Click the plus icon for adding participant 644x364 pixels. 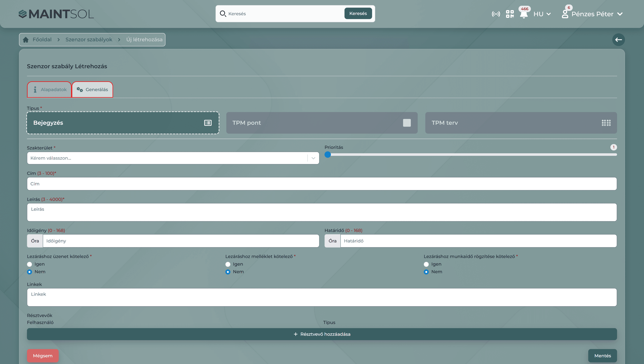tap(296, 334)
